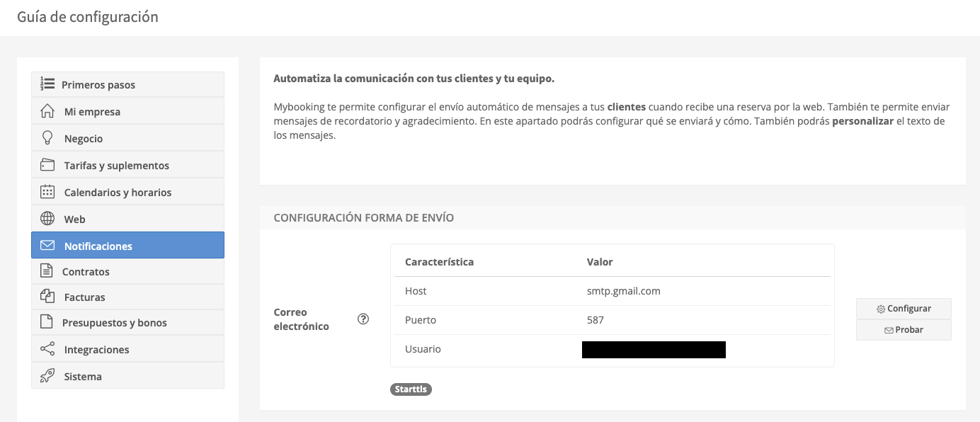Click the Starttls badge

click(x=411, y=389)
